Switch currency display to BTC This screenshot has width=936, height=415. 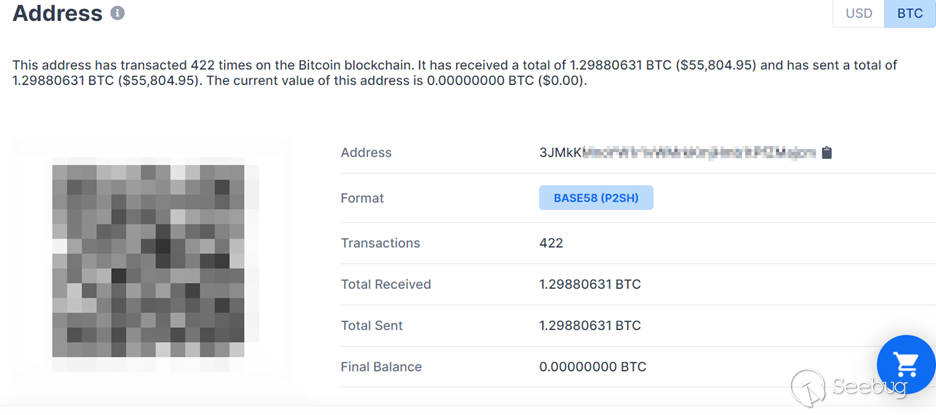coord(910,14)
